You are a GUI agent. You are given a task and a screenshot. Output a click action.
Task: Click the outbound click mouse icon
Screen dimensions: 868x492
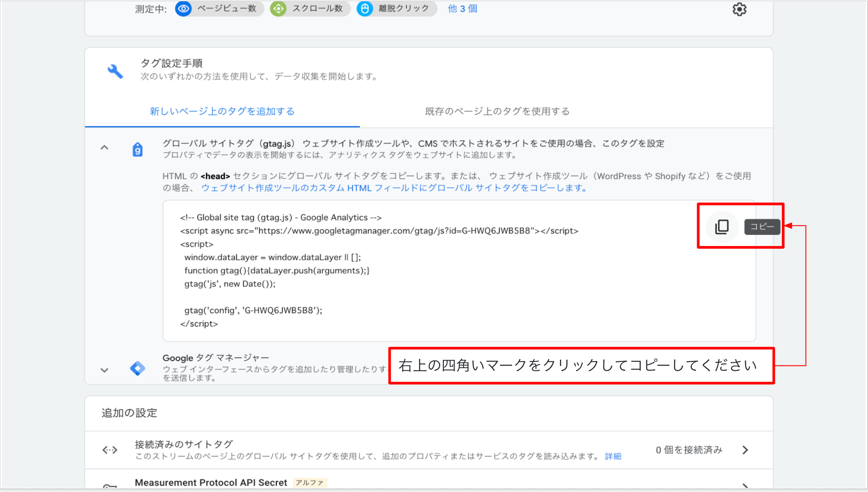tap(364, 8)
